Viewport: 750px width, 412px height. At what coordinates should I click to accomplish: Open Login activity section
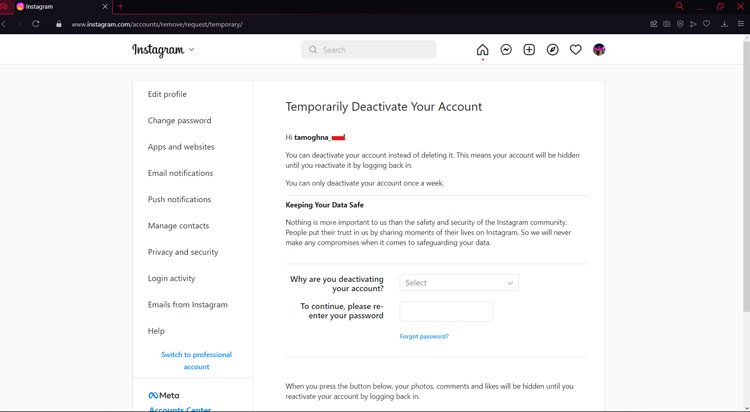pos(171,278)
